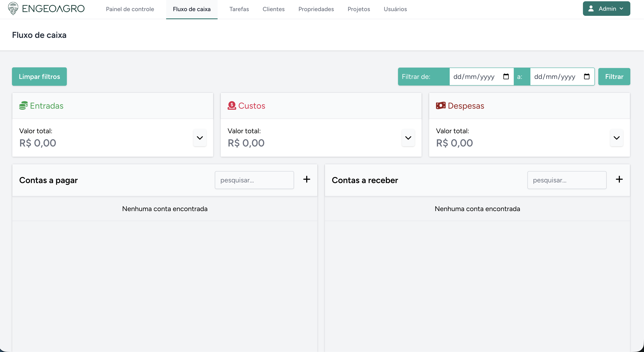Expand the Despesas details chevron

pos(616,138)
